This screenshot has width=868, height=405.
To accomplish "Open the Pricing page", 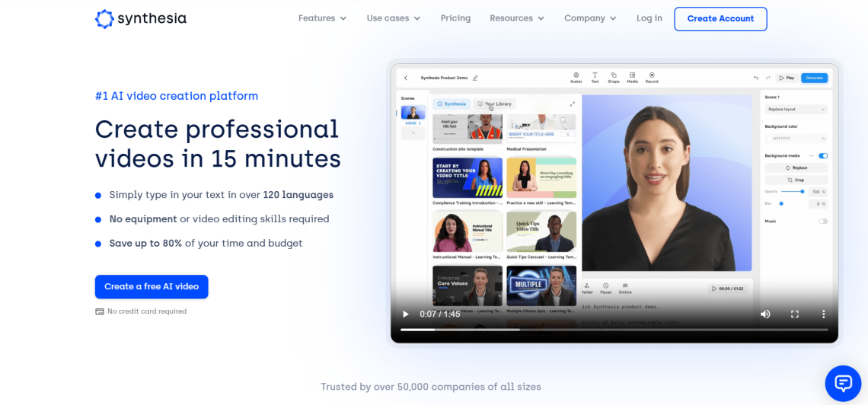I will (455, 18).
